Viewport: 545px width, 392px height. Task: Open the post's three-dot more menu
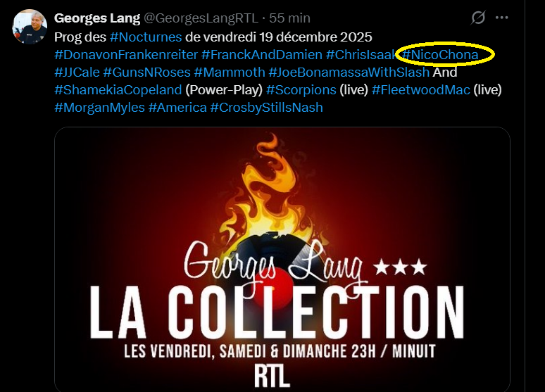501,18
